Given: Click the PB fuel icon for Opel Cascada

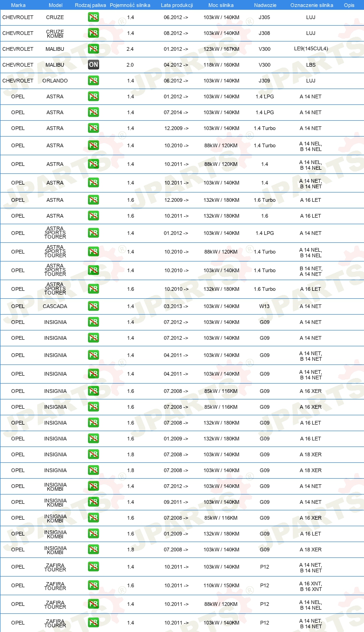Looking at the screenshot, I should pos(94,306).
